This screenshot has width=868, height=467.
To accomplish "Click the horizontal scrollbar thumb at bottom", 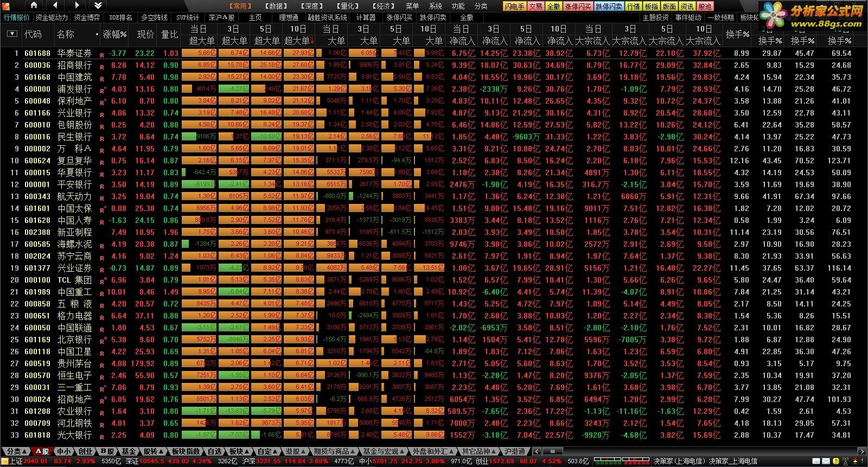I will coord(552,451).
